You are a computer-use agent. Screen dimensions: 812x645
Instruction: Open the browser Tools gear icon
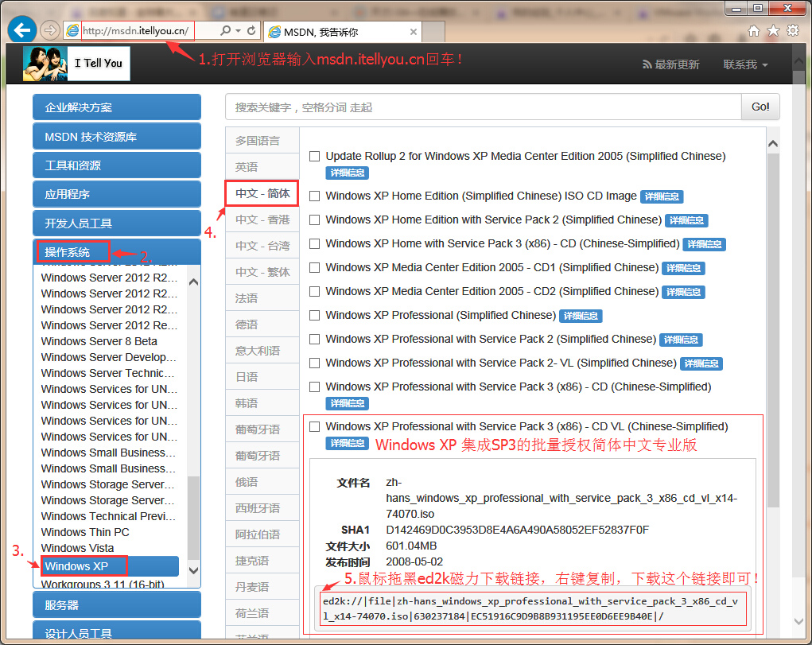point(793,31)
